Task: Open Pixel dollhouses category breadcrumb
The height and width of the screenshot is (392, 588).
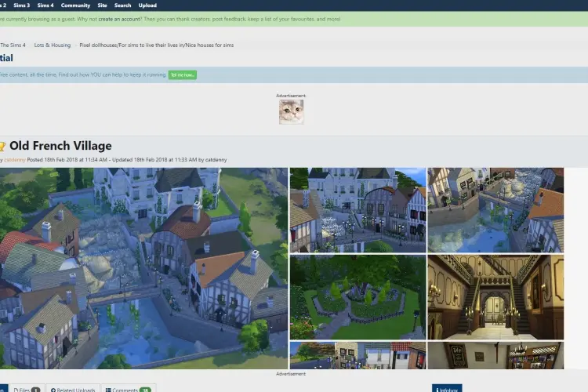Action: point(156,45)
